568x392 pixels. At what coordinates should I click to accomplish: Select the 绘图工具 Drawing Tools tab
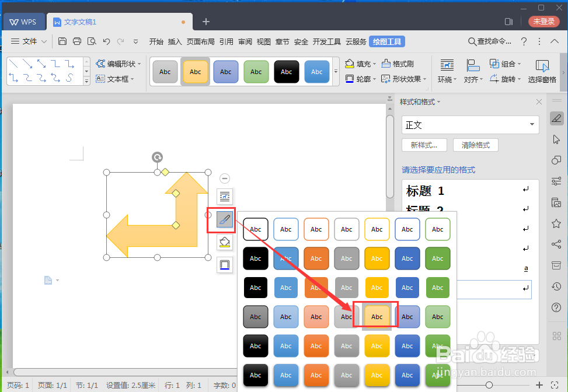coord(387,41)
